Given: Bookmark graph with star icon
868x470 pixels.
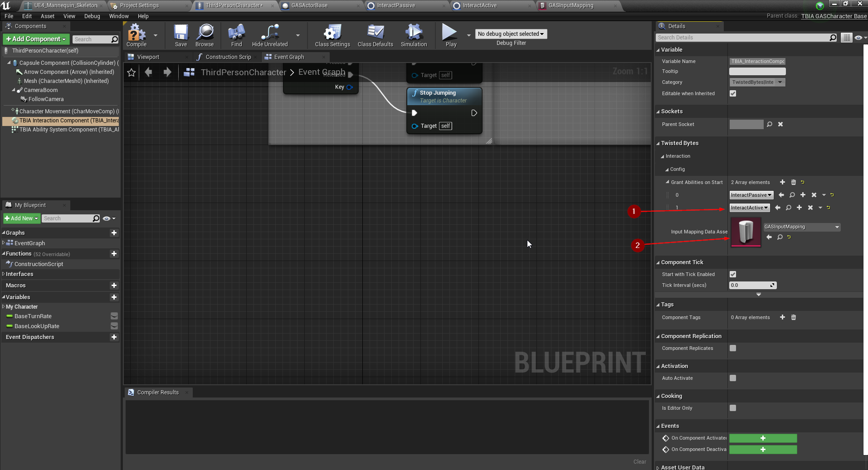Looking at the screenshot, I should [132, 73].
